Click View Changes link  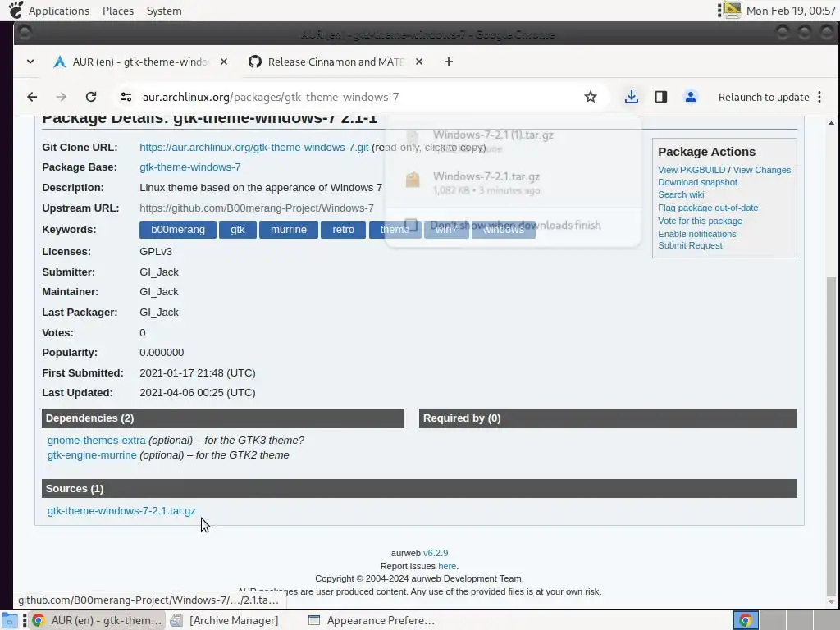point(762,170)
